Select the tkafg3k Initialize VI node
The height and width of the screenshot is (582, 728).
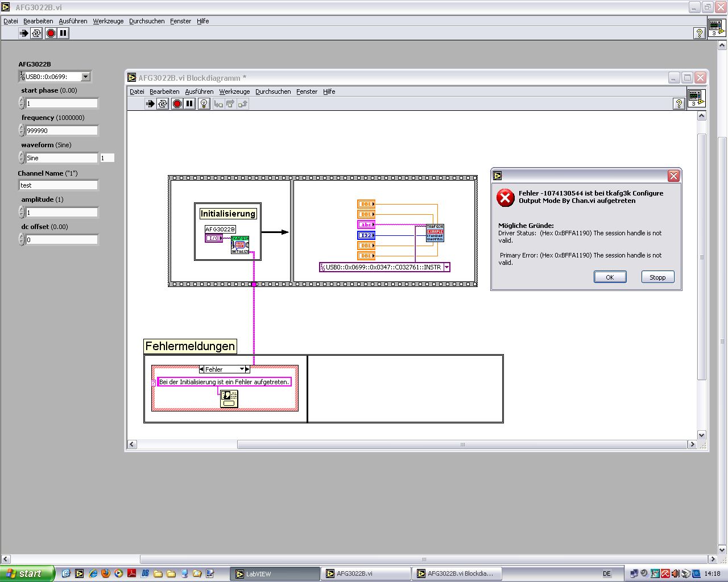240,245
